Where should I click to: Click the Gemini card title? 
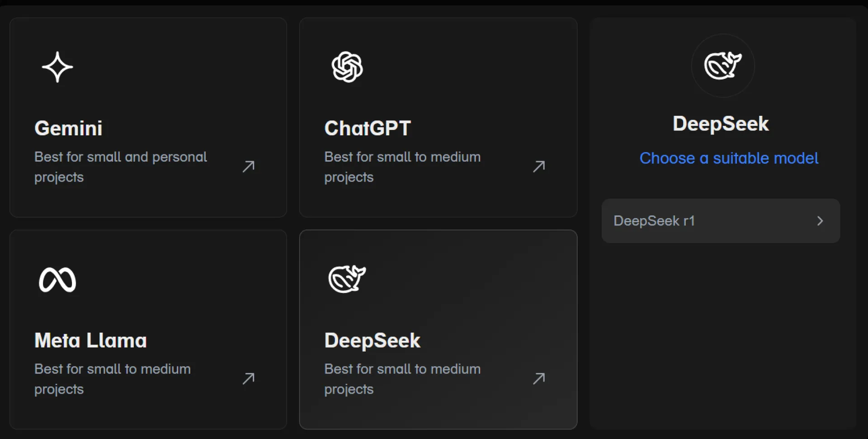[68, 128]
